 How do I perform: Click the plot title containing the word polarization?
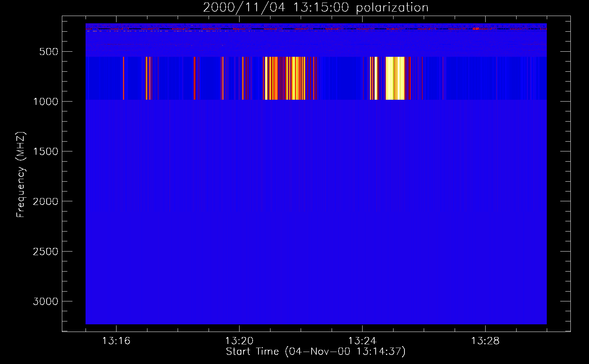(316, 8)
